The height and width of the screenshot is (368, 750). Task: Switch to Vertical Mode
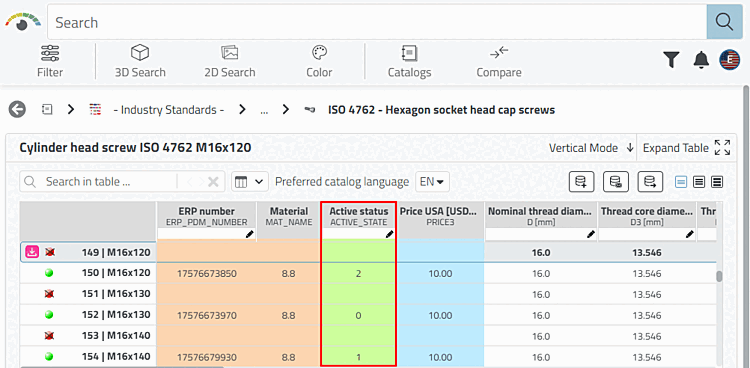point(592,148)
